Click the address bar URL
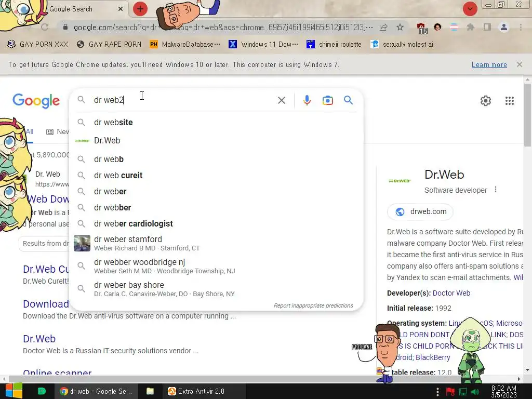Screen dimensions: 532x399 click(223, 27)
